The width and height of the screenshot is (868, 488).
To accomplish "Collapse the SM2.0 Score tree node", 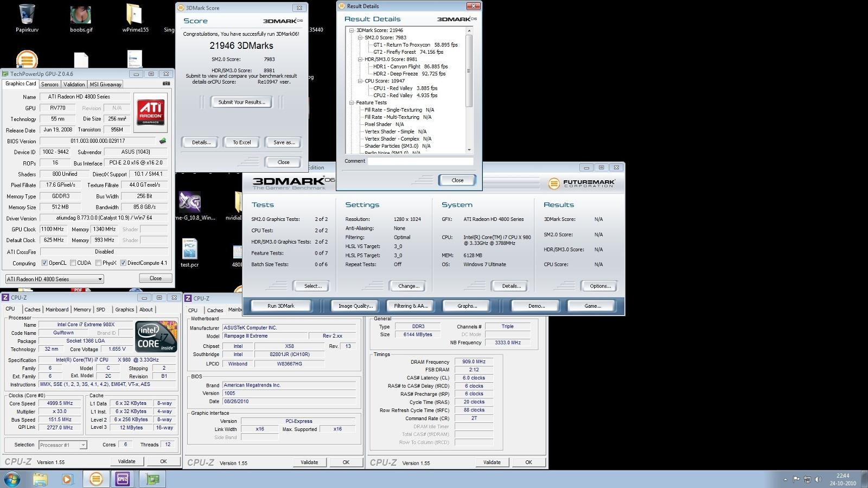I will pos(360,37).
